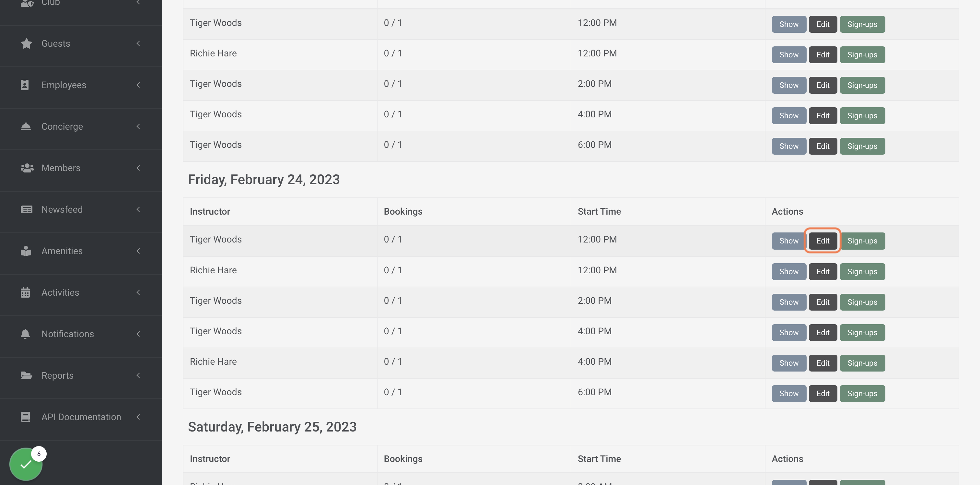Expand the API Documentation menu chevron
Viewport: 980px width, 485px height.
[138, 417]
